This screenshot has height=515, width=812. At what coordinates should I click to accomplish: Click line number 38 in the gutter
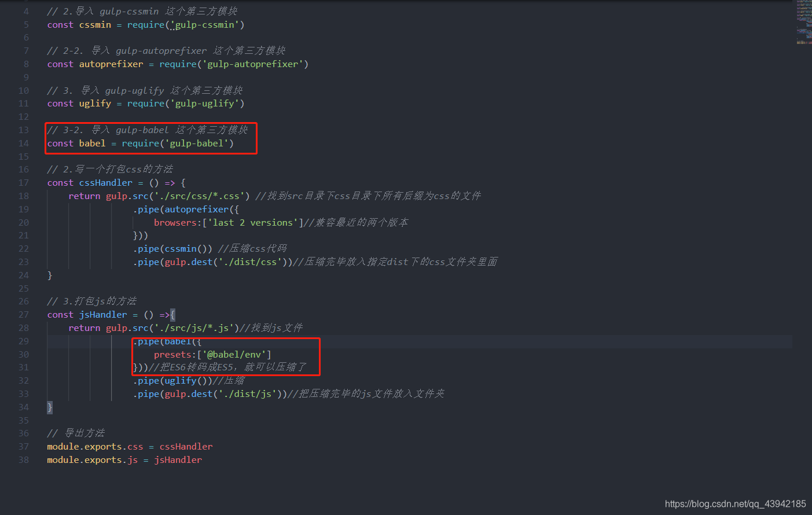point(24,460)
